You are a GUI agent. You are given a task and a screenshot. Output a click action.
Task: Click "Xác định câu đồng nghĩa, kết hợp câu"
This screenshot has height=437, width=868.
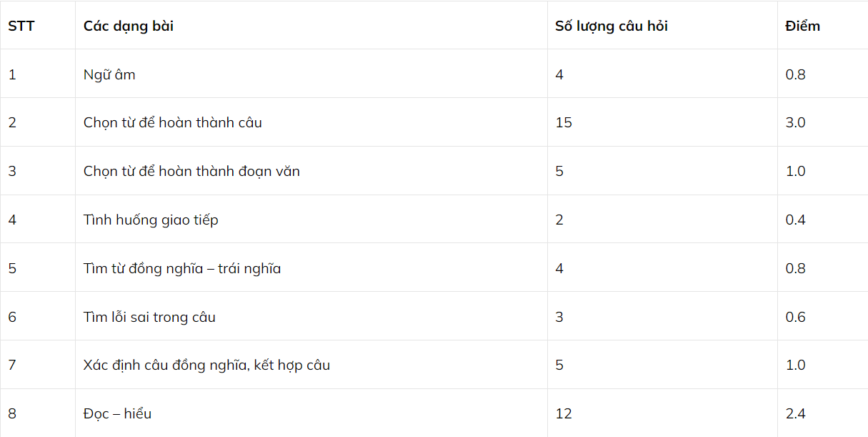206,365
